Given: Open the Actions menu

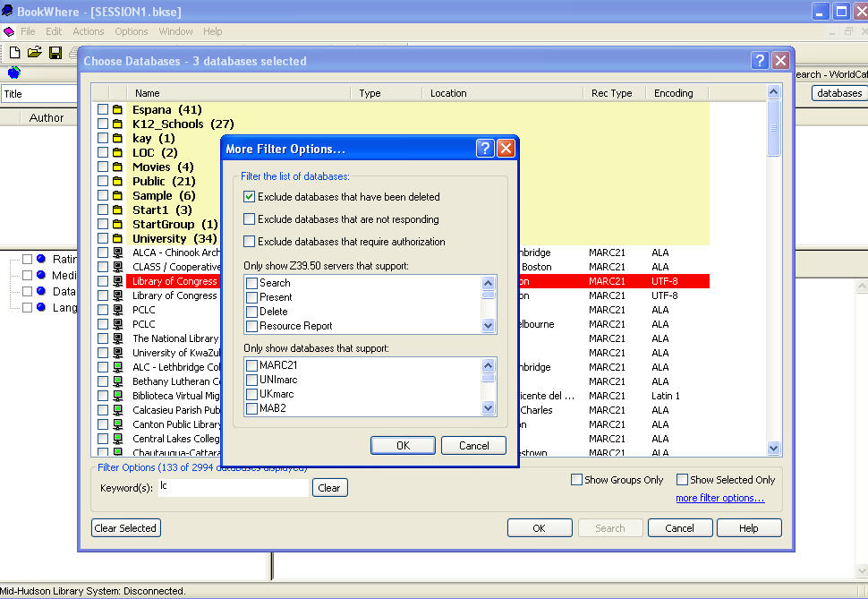Looking at the screenshot, I should pos(89,31).
